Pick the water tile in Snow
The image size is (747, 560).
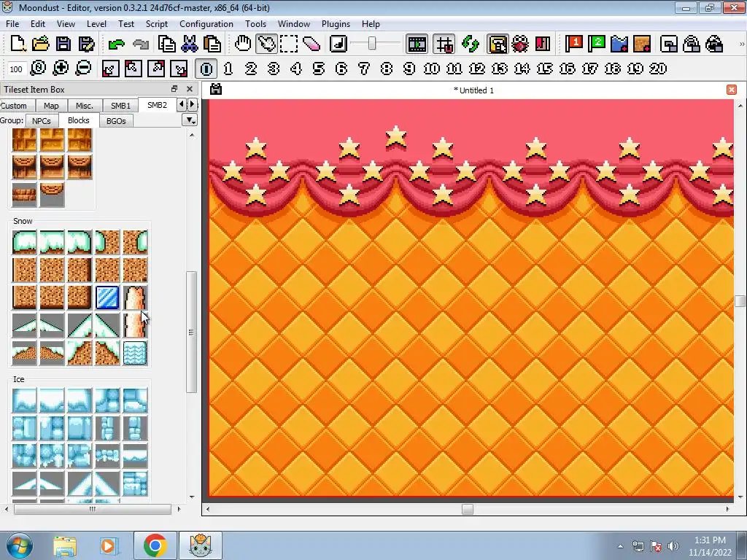click(x=135, y=354)
